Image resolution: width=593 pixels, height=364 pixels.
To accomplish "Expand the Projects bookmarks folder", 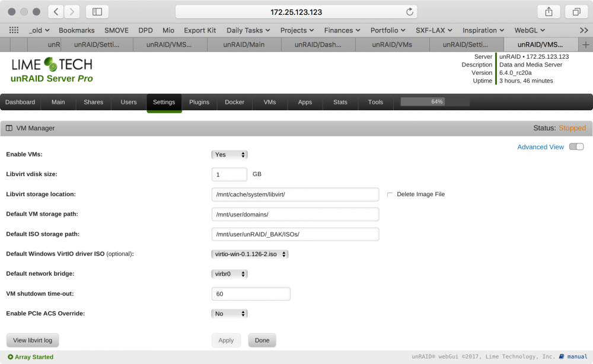I will pyautogui.click(x=297, y=30).
